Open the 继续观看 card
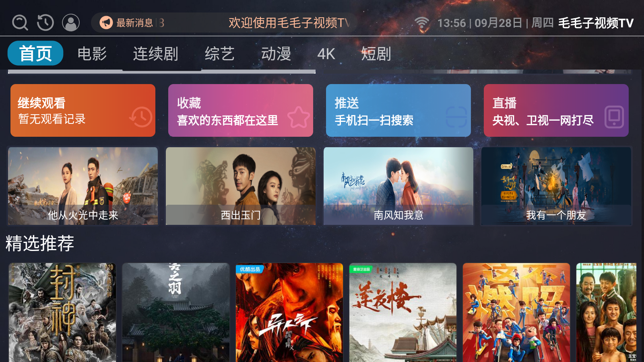 pyautogui.click(x=83, y=110)
